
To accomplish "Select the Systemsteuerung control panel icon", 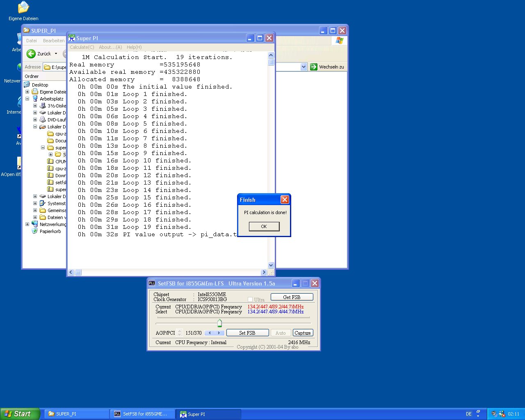I will click(x=43, y=203).
